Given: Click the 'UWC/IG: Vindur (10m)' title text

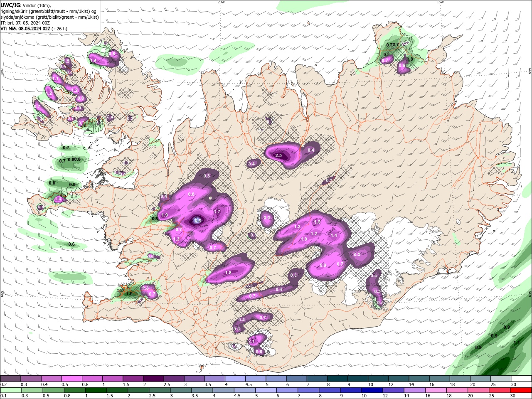Looking at the screenshot, I should click(x=26, y=5).
